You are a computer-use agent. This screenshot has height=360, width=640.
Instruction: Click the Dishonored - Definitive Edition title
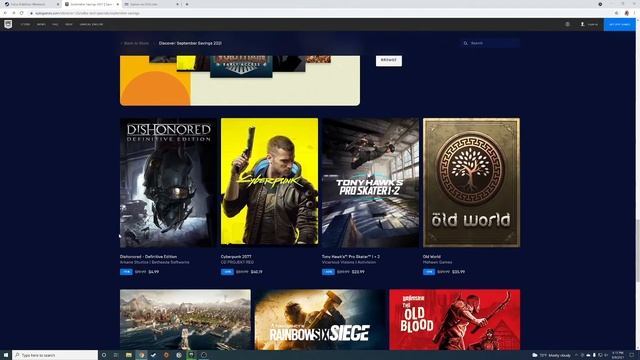pos(148,257)
